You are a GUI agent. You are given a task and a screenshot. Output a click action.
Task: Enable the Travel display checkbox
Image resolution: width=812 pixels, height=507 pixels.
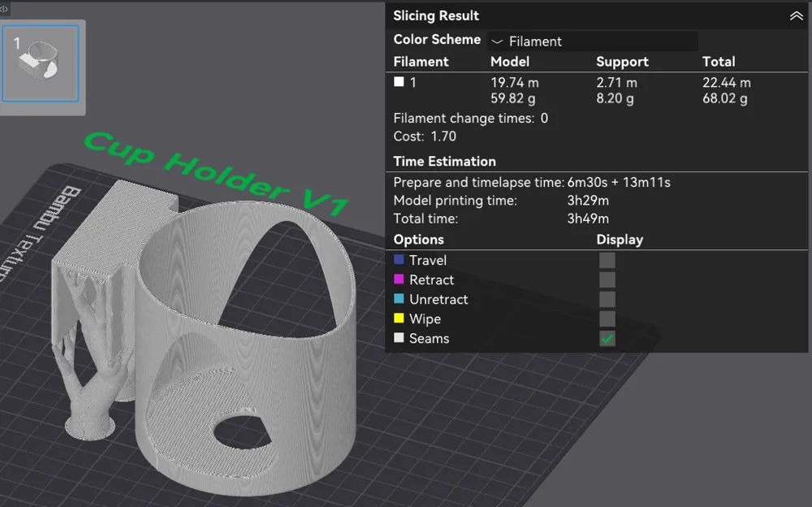pyautogui.click(x=607, y=260)
